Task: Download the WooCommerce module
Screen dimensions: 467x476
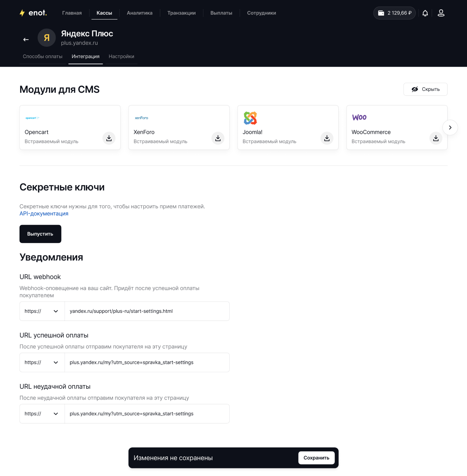Action: click(436, 138)
